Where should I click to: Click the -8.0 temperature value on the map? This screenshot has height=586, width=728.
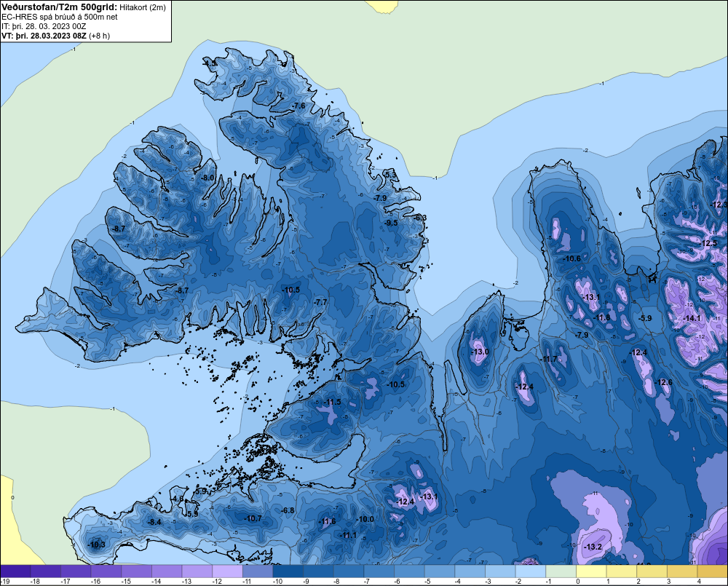[x=207, y=178]
